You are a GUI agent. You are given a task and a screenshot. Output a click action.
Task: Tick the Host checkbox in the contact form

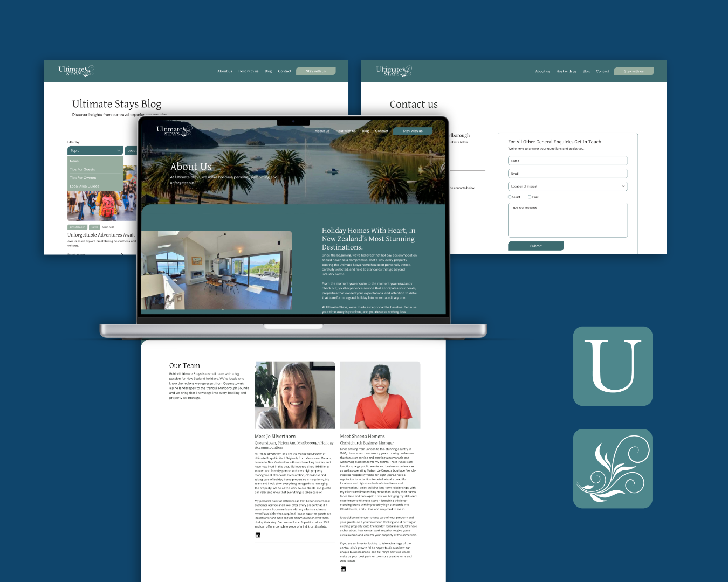(x=530, y=197)
